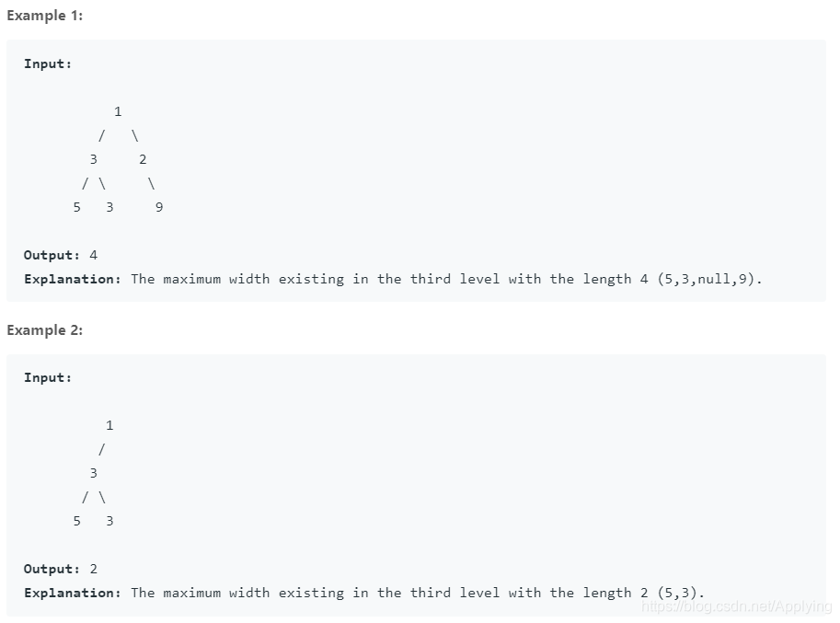Click the Input label in Example 2

click(x=48, y=377)
